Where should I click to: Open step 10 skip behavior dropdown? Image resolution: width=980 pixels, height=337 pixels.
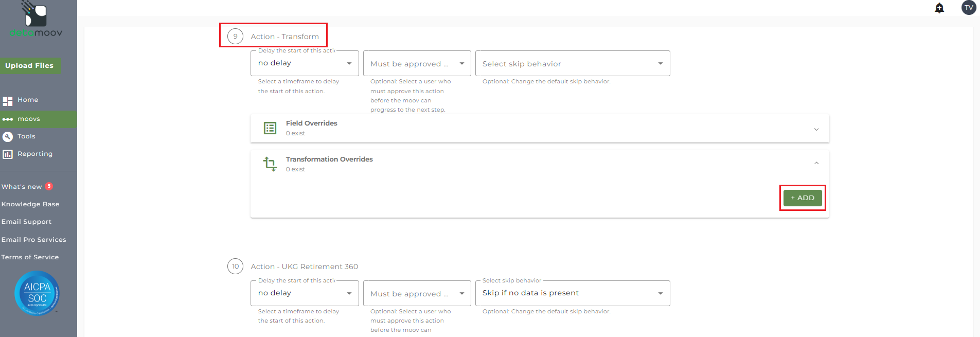pos(572,293)
